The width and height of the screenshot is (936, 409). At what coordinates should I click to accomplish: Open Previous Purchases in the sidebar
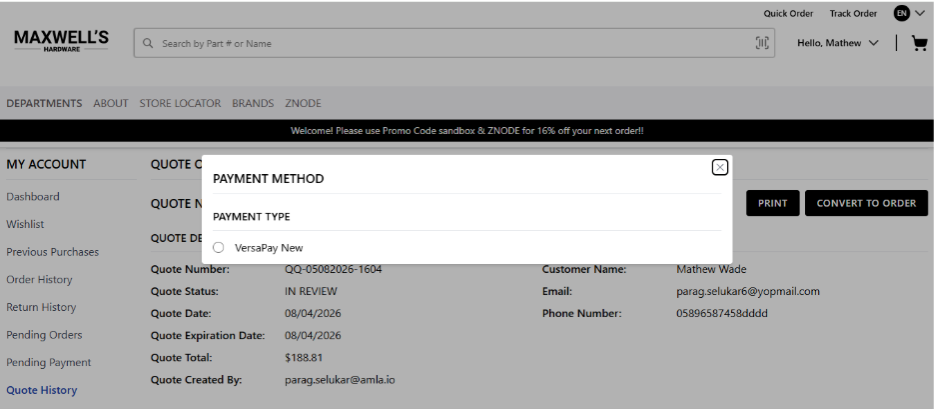tap(53, 252)
